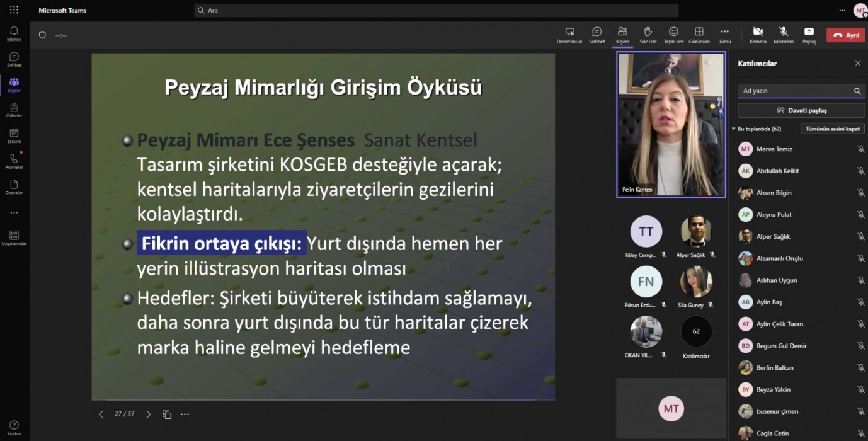Select participant Aleyna Pulat

pos(801,215)
